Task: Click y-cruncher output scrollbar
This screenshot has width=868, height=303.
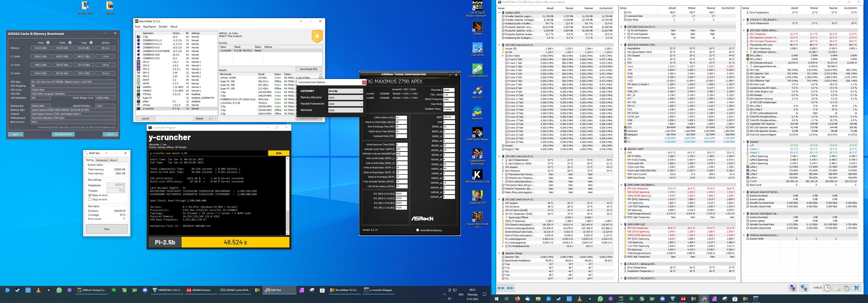Action: (288, 195)
